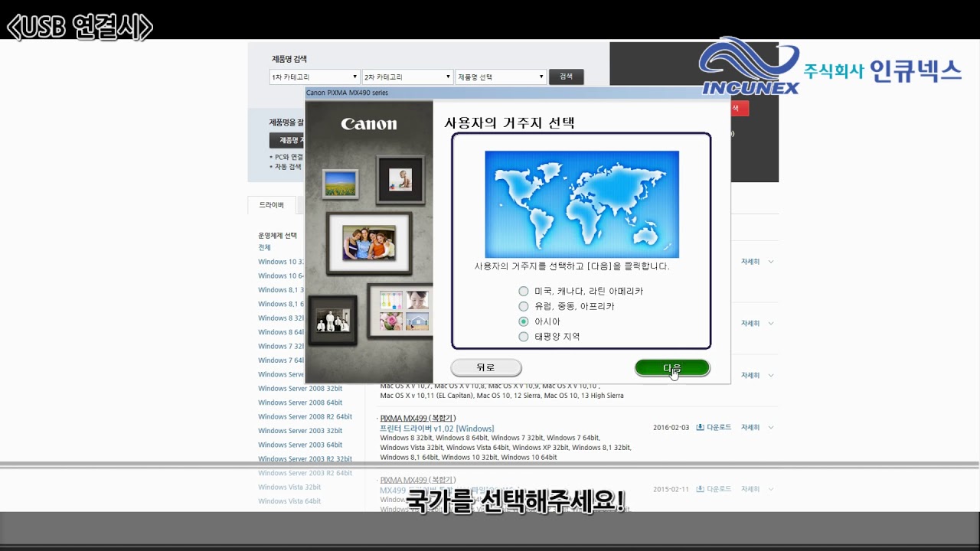Image resolution: width=980 pixels, height=551 pixels.
Task: Expand 자세히 for the 2015-02-11 driver
Action: click(x=756, y=489)
